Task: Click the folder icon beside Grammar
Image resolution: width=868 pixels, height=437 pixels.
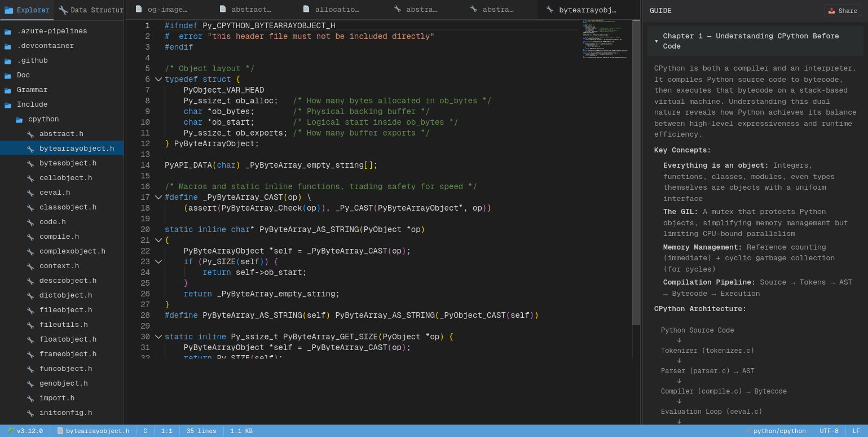Action: (x=8, y=90)
